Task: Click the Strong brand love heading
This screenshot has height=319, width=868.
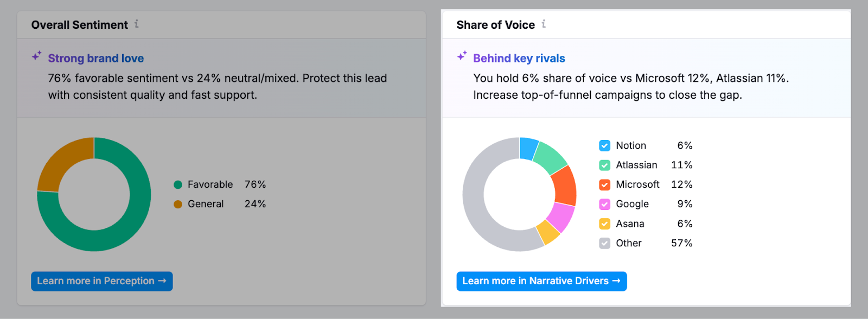Action: tap(96, 59)
